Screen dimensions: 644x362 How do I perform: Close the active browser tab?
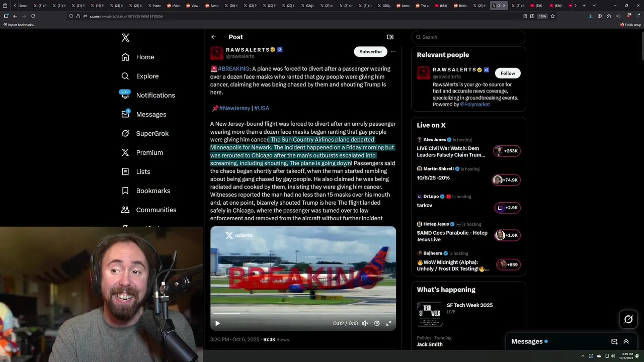[504, 6]
